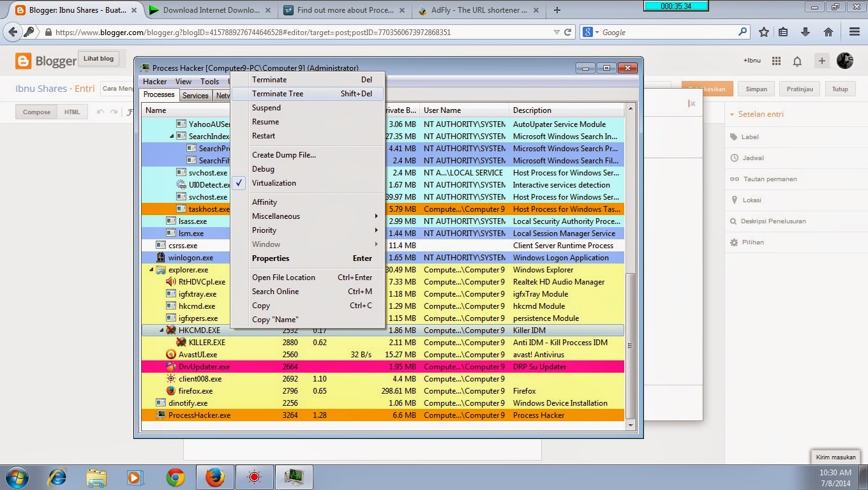Bookmark this page with the star icon
The image size is (868, 490).
click(x=764, y=32)
